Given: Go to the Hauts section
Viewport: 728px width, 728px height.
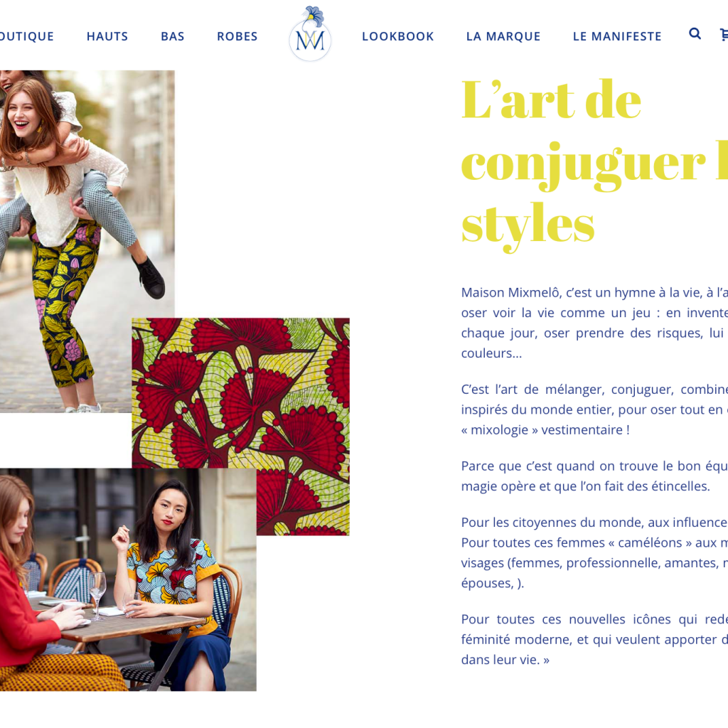Looking at the screenshot, I should (107, 36).
